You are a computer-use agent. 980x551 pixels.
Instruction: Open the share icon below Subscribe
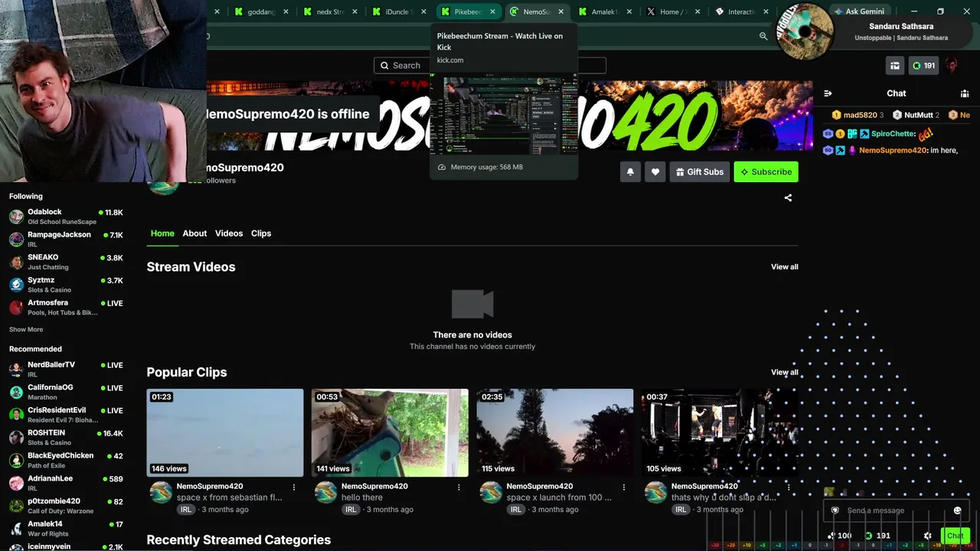(x=788, y=197)
